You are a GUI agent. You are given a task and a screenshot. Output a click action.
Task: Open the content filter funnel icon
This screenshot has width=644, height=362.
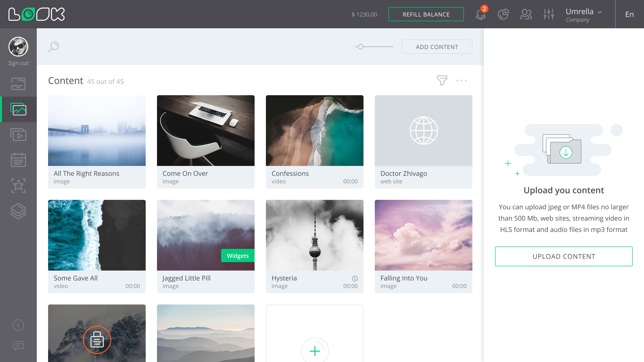pos(442,81)
